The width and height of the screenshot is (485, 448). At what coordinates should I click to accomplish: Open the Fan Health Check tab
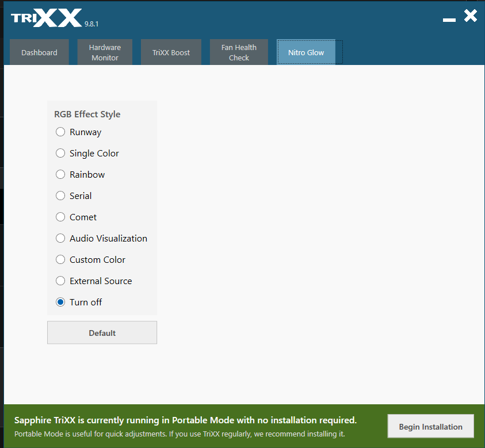click(239, 52)
